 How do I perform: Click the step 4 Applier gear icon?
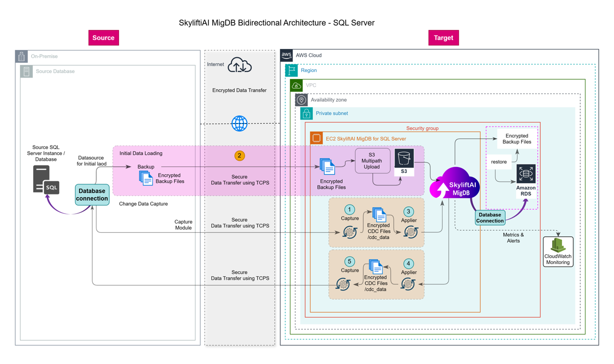tap(407, 284)
